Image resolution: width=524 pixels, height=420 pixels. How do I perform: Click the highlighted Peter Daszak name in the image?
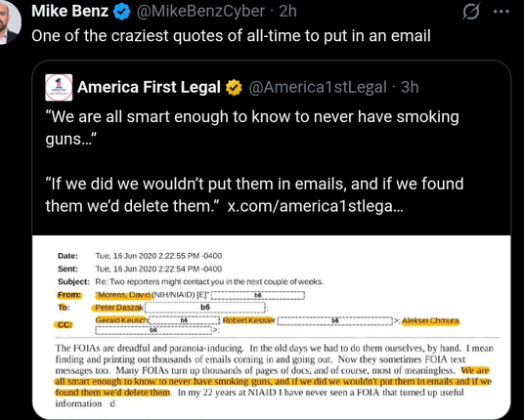118,308
